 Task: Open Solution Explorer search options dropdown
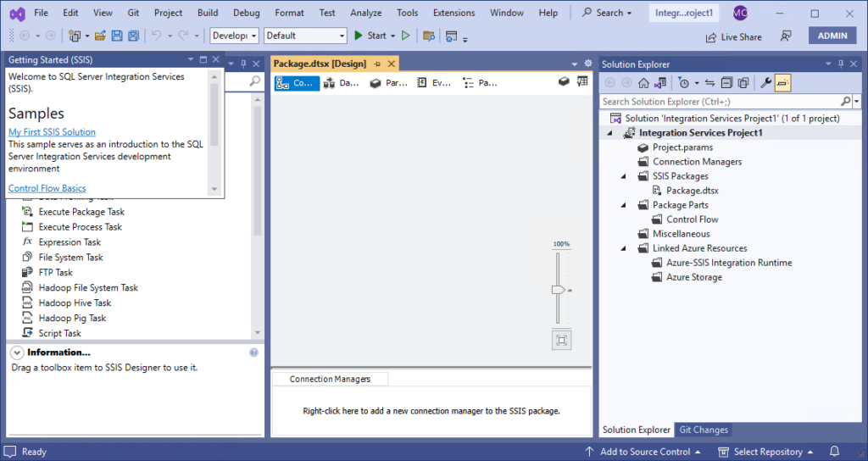click(857, 102)
